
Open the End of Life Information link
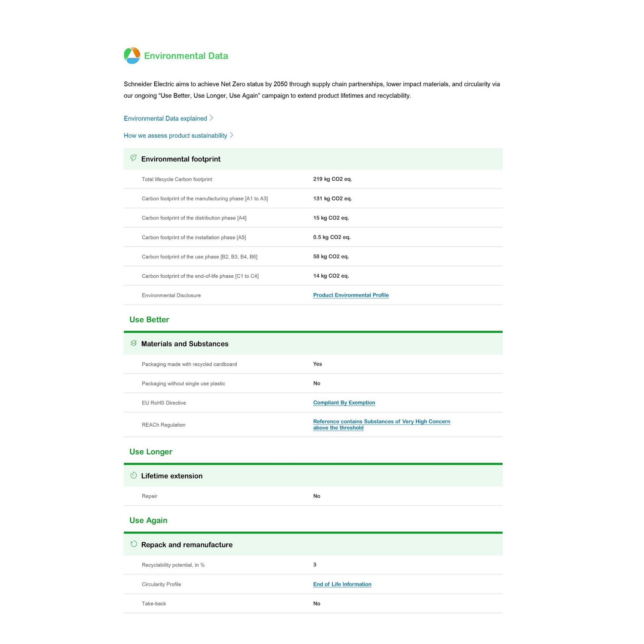[342, 584]
